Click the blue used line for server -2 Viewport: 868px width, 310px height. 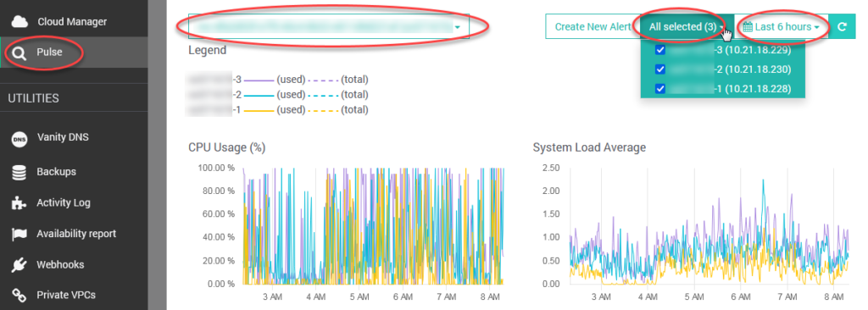coord(259,95)
